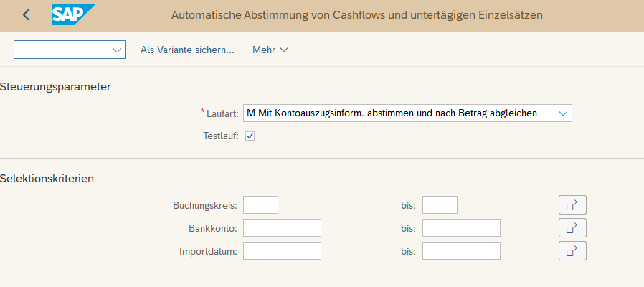The width and height of the screenshot is (644, 287).
Task: Click into the Bankkonto bis field
Action: click(461, 228)
